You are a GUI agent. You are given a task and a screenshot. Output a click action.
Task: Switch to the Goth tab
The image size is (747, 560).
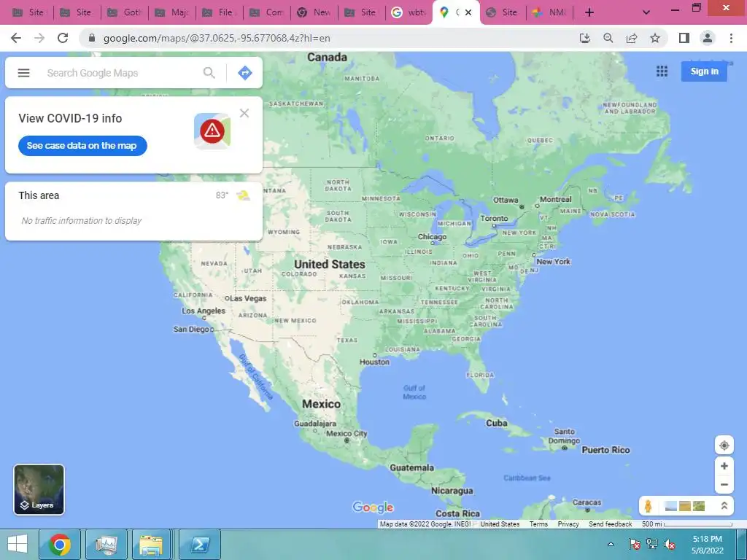(x=124, y=12)
